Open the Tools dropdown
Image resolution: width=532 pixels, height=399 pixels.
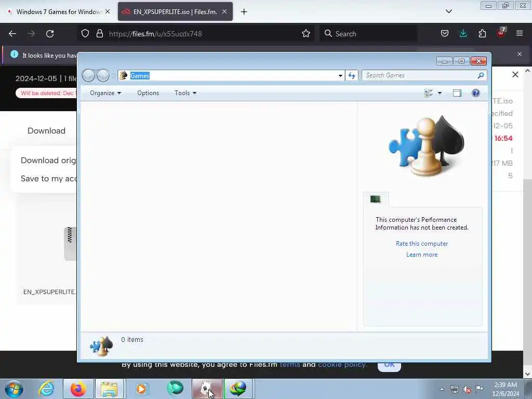tap(185, 93)
